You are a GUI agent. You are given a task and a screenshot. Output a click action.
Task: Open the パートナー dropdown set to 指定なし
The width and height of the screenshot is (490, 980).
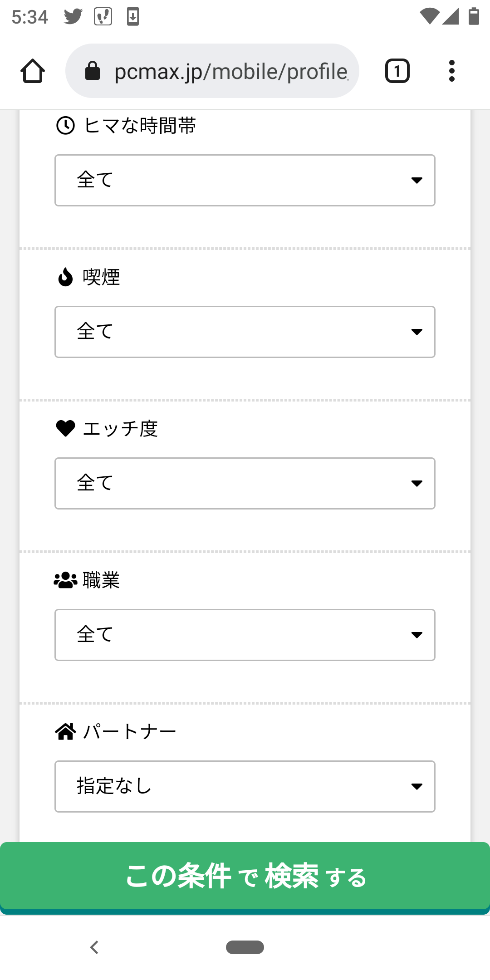[x=245, y=786]
